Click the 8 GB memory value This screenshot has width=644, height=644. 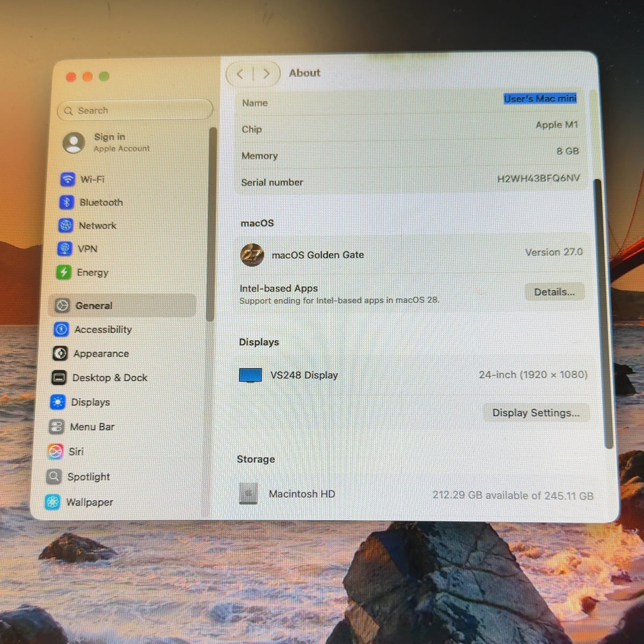tap(568, 151)
